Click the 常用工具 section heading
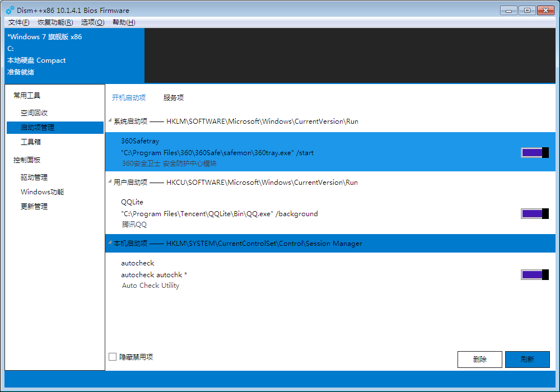 pos(27,95)
